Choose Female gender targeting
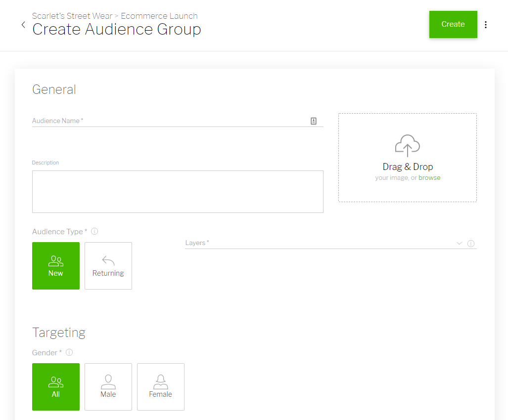 tap(161, 387)
